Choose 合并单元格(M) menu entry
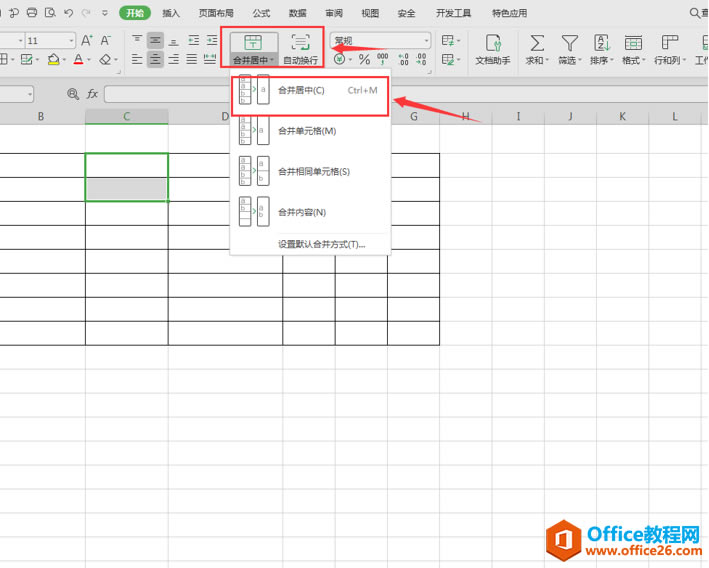 click(x=310, y=131)
